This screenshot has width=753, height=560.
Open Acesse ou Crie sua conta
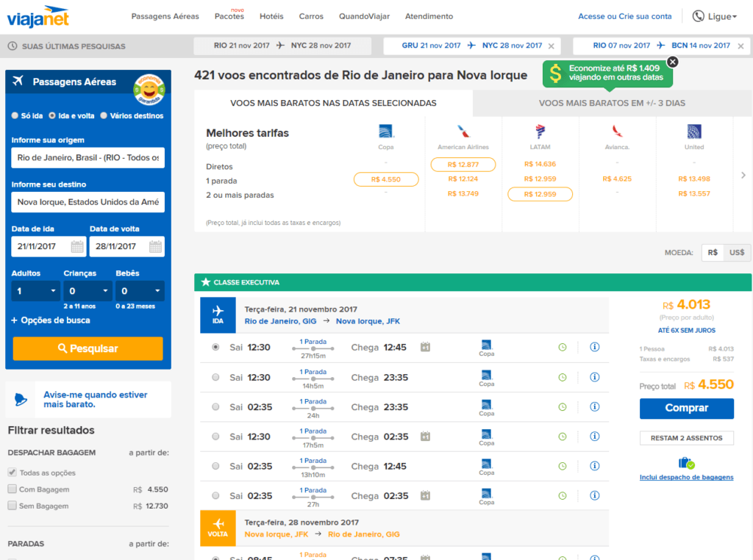[624, 16]
